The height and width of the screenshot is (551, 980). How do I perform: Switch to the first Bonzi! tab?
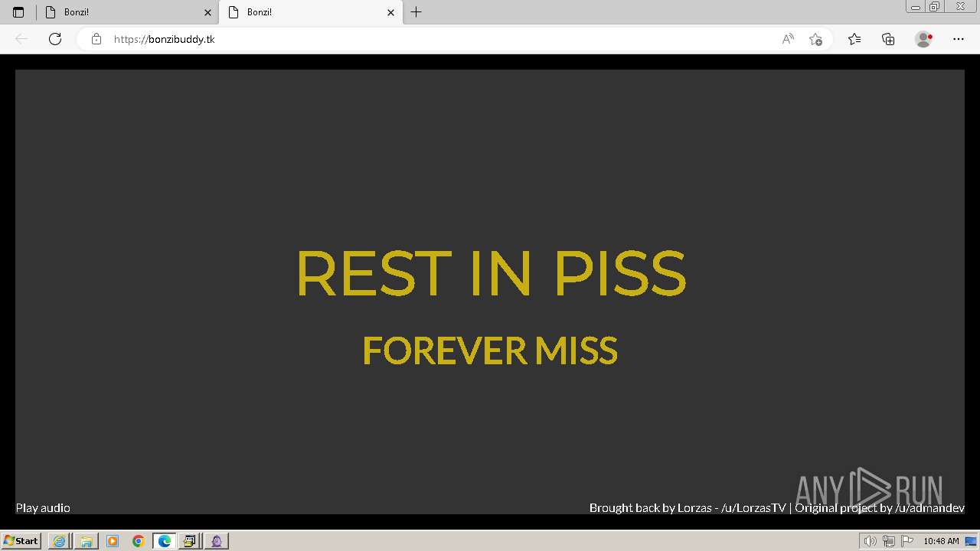pos(128,12)
